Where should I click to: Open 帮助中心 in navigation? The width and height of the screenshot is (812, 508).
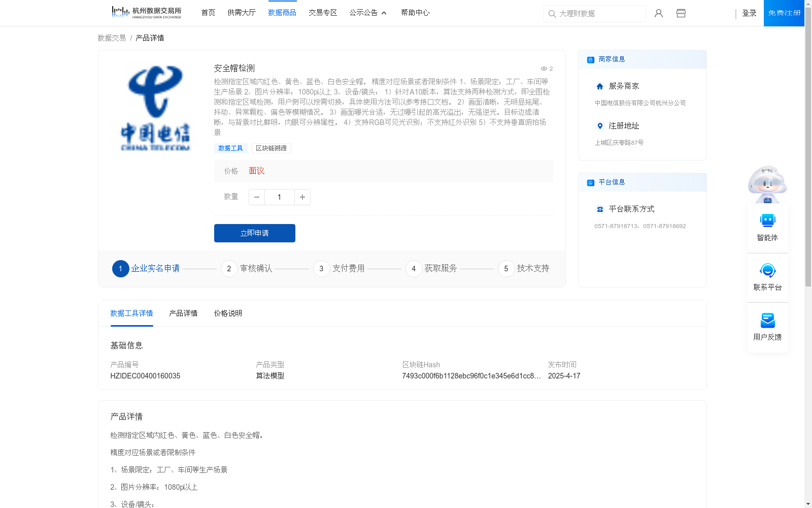(415, 13)
